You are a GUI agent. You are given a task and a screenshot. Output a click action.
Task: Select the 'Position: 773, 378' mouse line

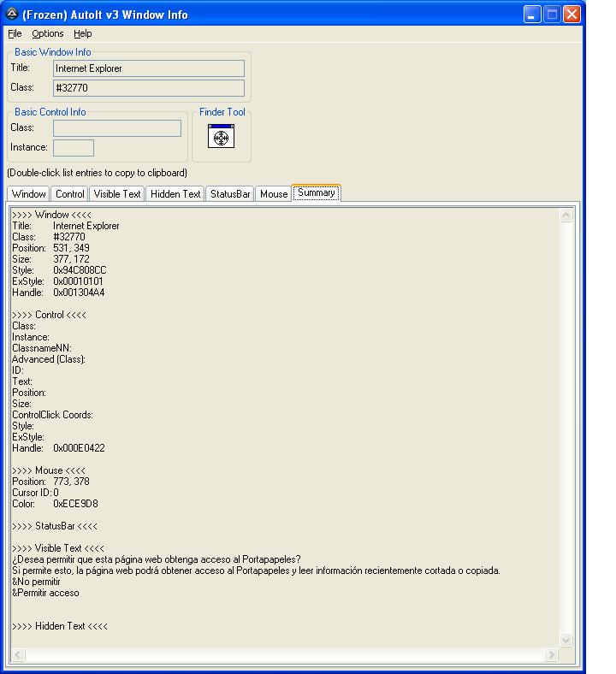coord(50,482)
